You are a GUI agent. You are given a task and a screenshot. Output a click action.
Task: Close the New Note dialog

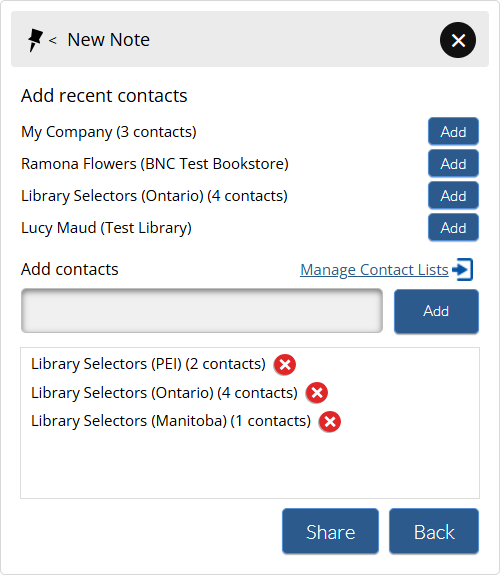(x=458, y=40)
